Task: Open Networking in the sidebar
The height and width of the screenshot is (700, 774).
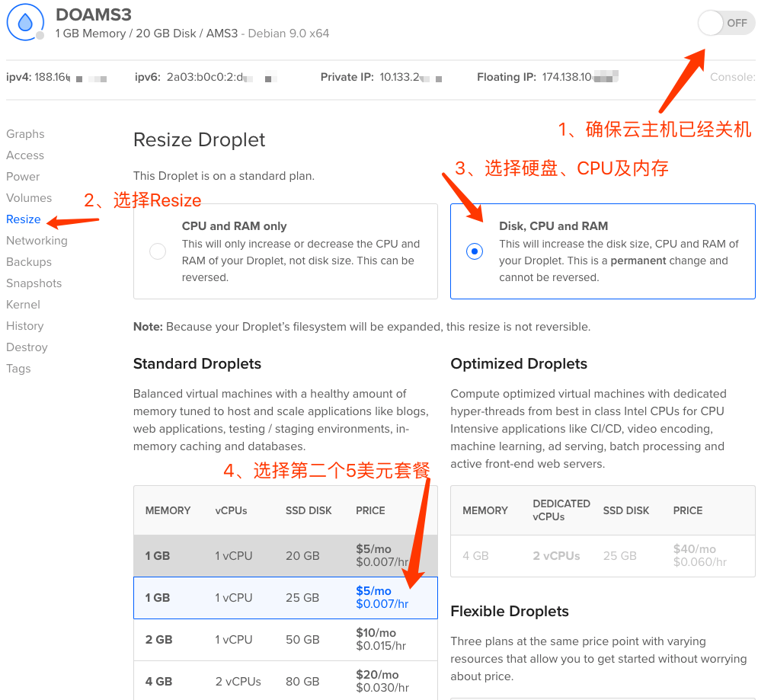Action: pyautogui.click(x=37, y=241)
